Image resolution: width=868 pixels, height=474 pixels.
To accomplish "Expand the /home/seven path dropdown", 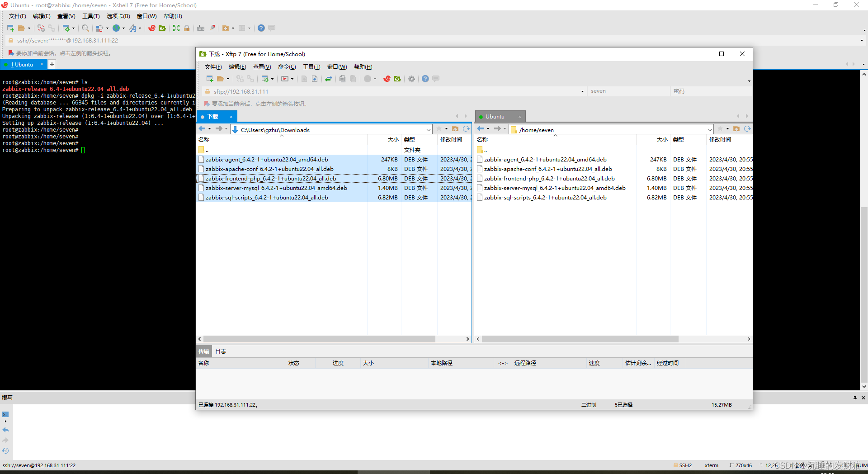I will click(x=710, y=130).
